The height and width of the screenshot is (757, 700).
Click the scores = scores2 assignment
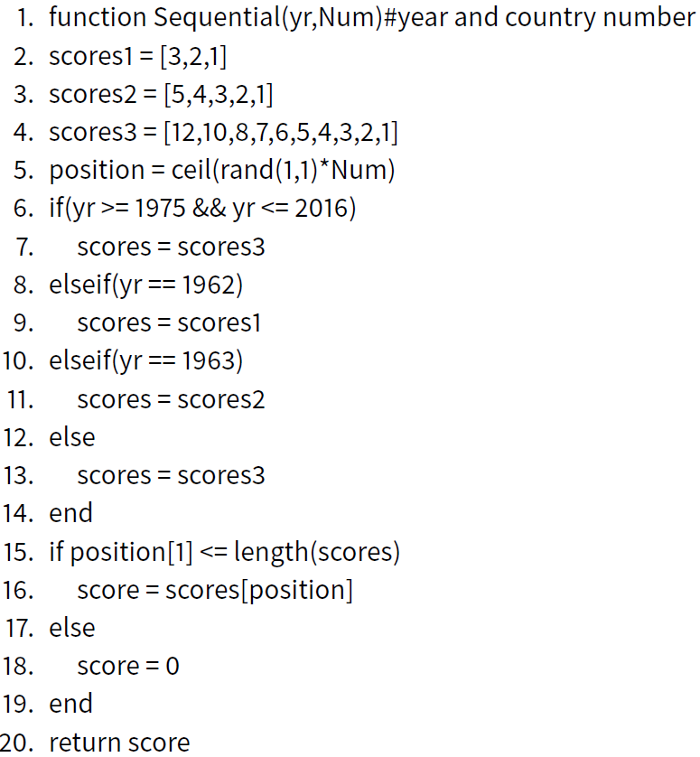(x=171, y=400)
